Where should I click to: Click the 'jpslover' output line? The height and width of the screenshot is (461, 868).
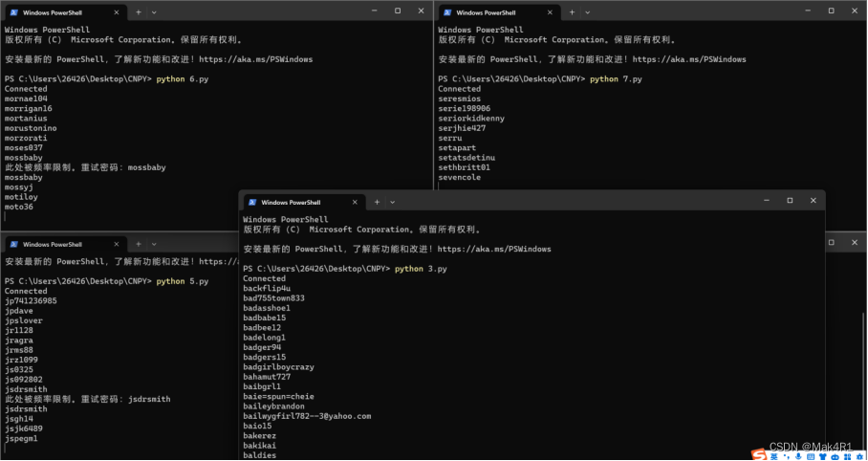(23, 320)
